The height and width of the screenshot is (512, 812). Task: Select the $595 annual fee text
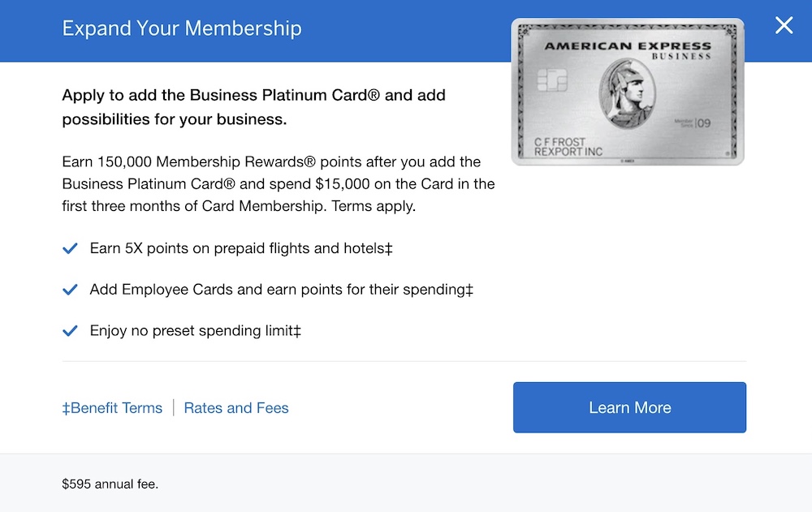[x=110, y=484]
